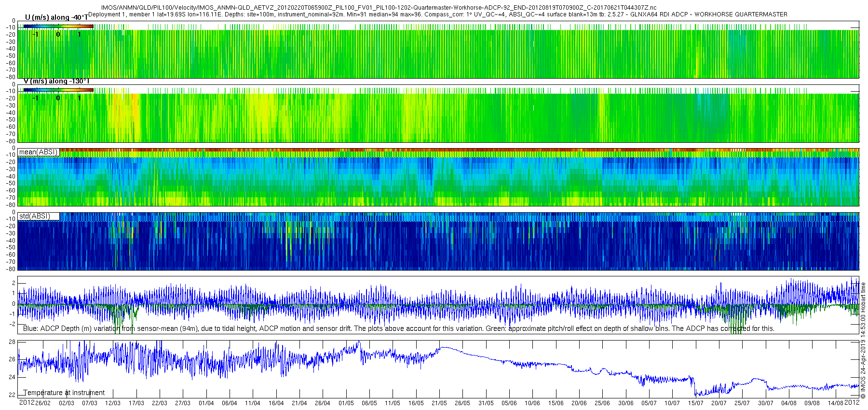The image size is (868, 410).
Task: Click the '15/07' date tick label
Action: tap(696, 403)
